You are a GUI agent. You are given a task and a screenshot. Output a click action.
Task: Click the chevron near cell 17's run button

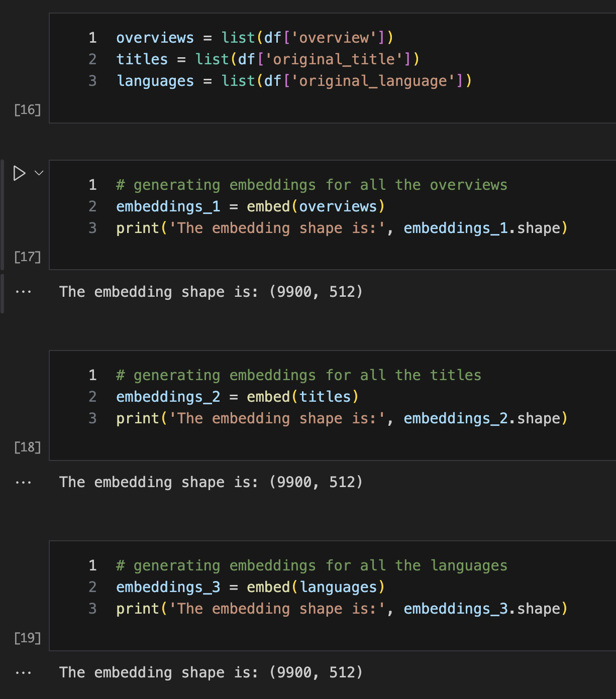click(x=38, y=173)
